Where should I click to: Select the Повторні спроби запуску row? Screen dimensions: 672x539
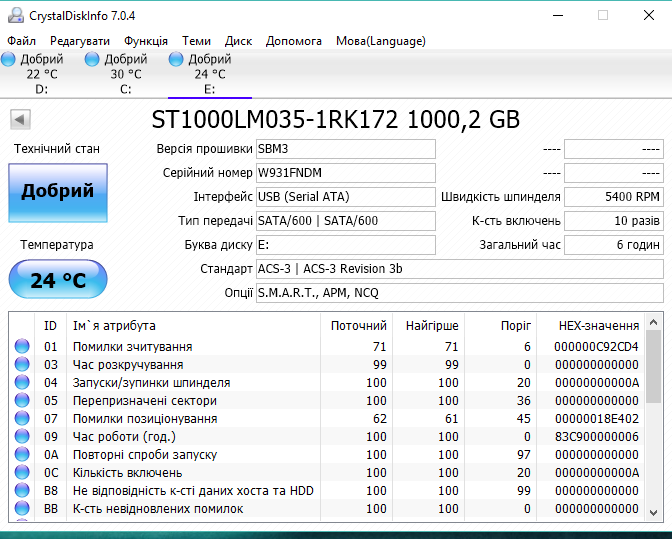(x=327, y=454)
